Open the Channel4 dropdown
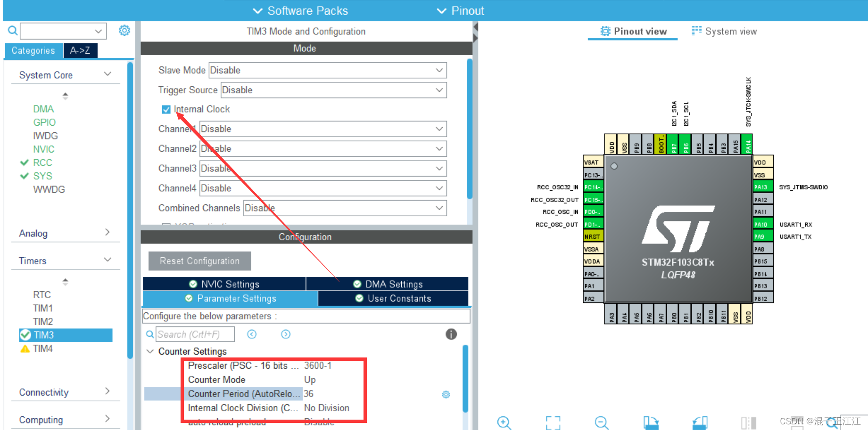The width and height of the screenshot is (868, 430). (323, 188)
